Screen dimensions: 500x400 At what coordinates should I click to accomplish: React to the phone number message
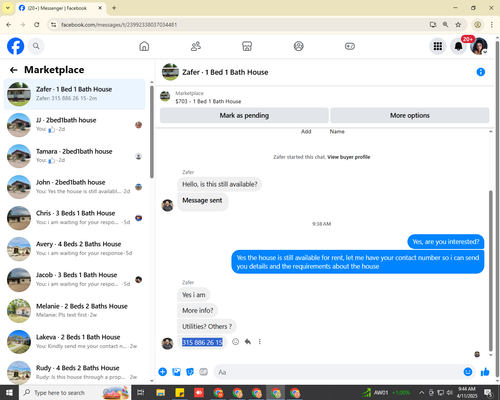click(x=235, y=342)
